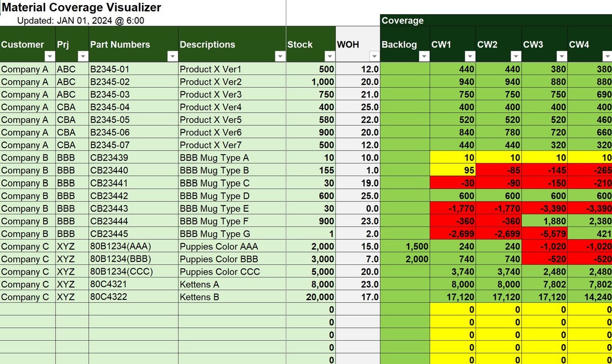Open the CW3 column filter
This screenshot has height=364, width=612.
(x=562, y=56)
